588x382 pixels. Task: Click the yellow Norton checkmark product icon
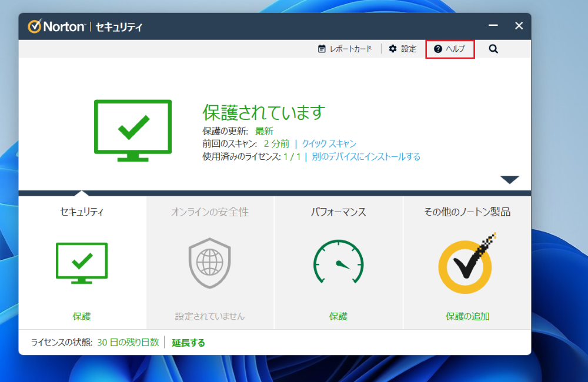coord(466,263)
